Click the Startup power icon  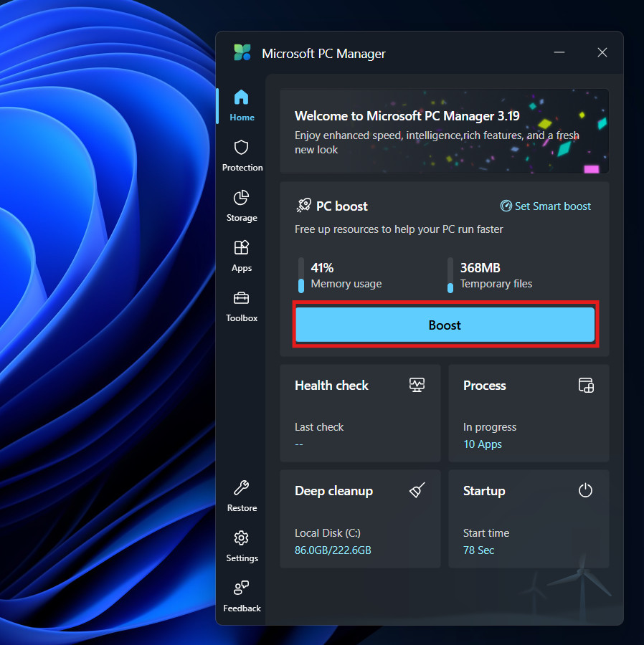tap(585, 490)
